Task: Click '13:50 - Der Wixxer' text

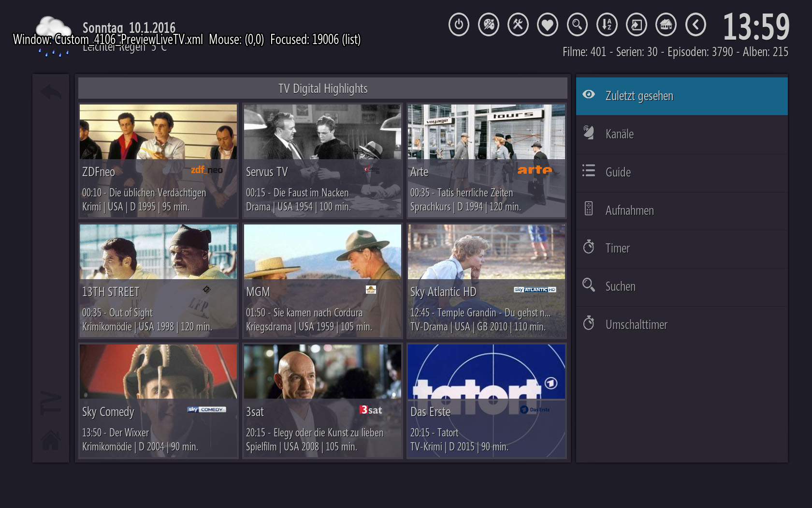Action: (115, 433)
